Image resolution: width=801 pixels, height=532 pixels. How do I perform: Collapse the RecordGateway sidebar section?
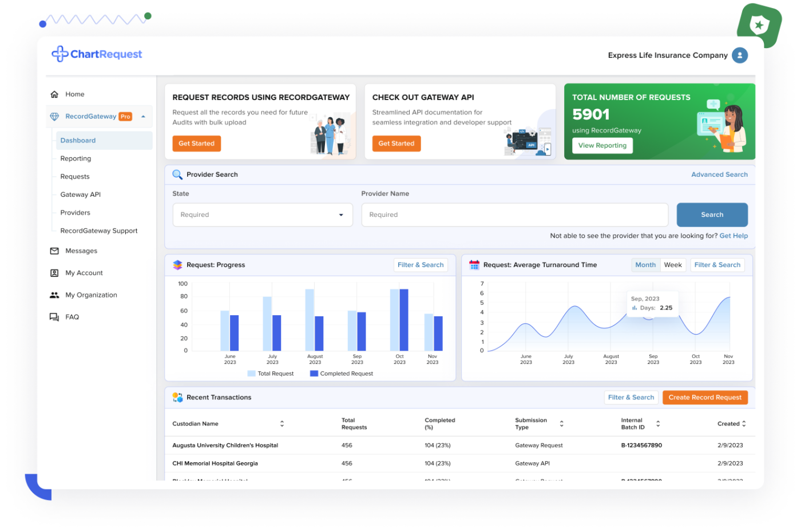[143, 116]
